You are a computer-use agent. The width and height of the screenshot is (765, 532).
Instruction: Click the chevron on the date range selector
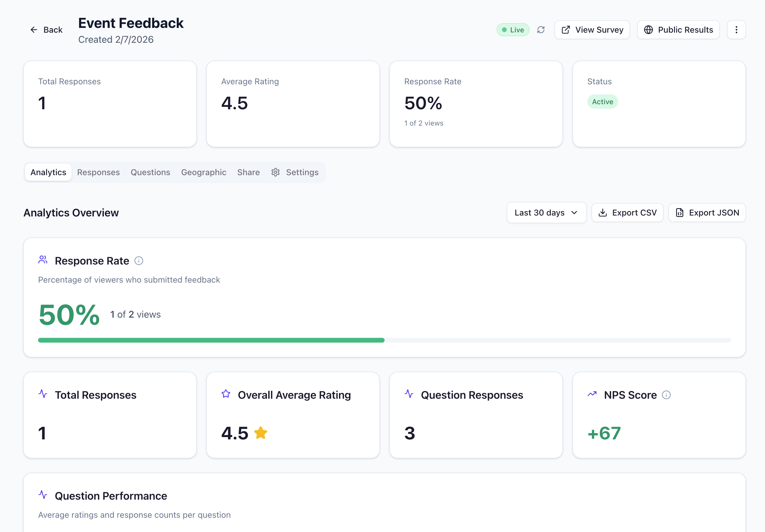pyautogui.click(x=574, y=212)
